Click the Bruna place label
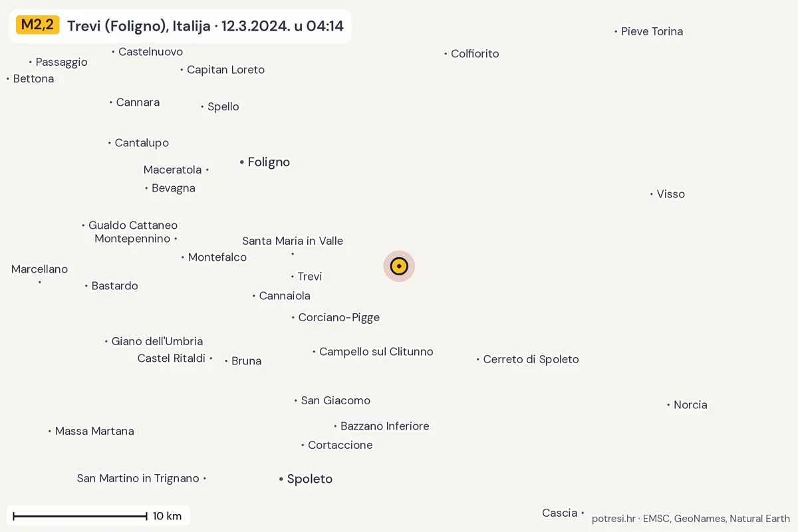Screen dimensions: 798x532 246,361
